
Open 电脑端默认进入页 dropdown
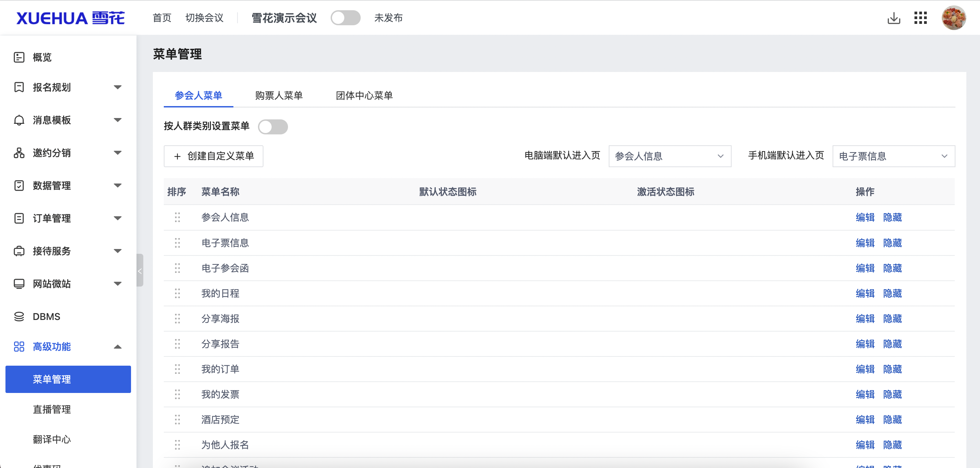pos(669,156)
